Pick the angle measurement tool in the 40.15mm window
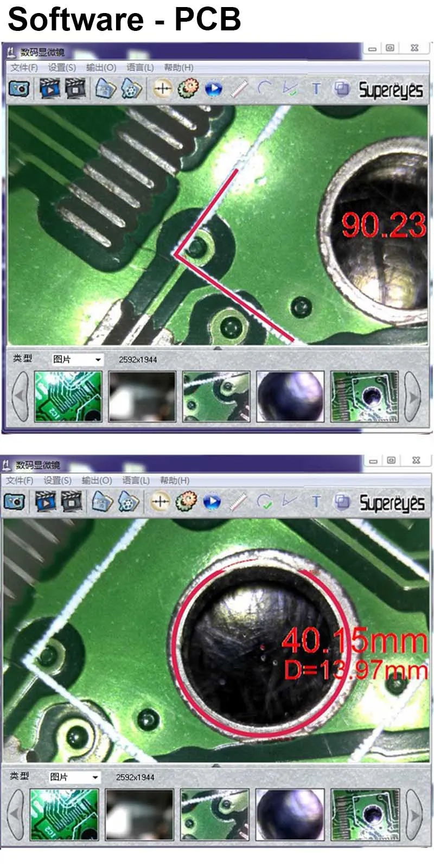Image resolution: width=434 pixels, height=868 pixels. 290,502
